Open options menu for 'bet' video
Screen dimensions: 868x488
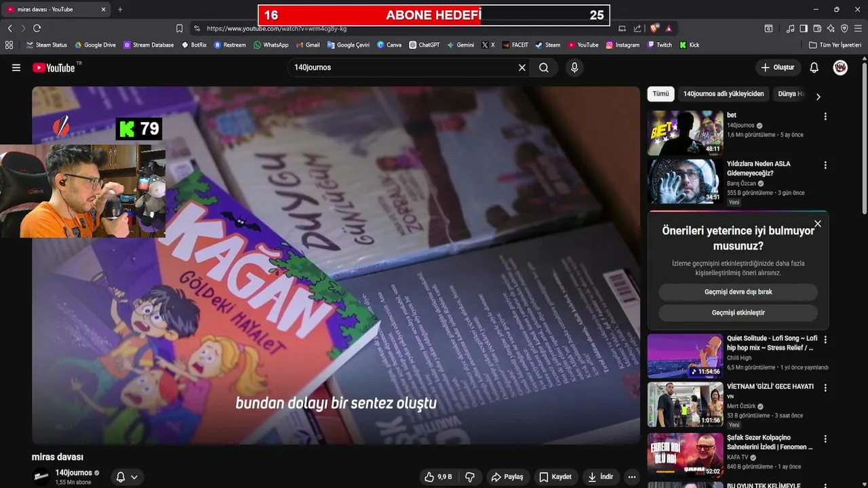825,117
